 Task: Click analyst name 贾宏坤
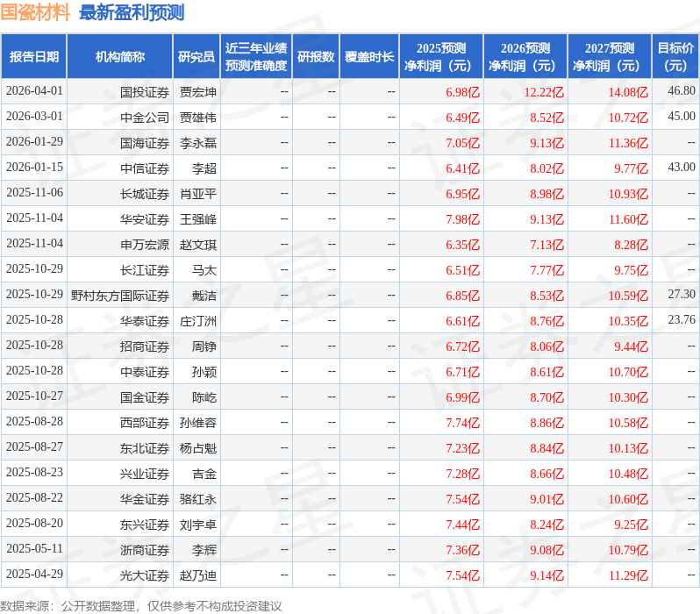point(198,92)
